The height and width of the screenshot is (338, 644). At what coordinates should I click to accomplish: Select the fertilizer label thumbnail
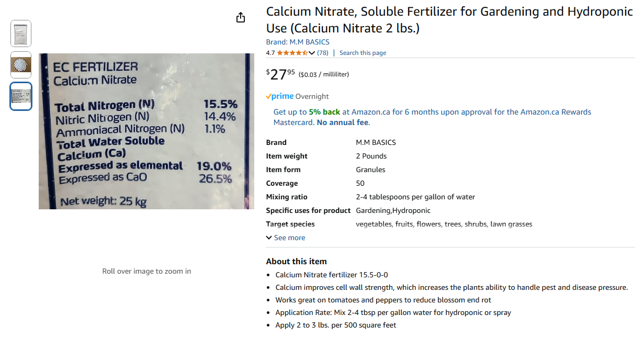pos(21,96)
